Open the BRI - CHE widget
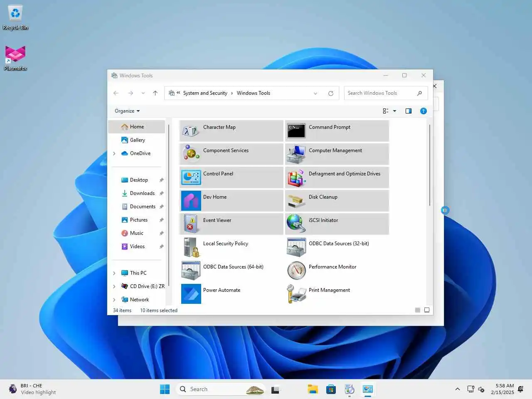532x399 pixels. [x=32, y=389]
